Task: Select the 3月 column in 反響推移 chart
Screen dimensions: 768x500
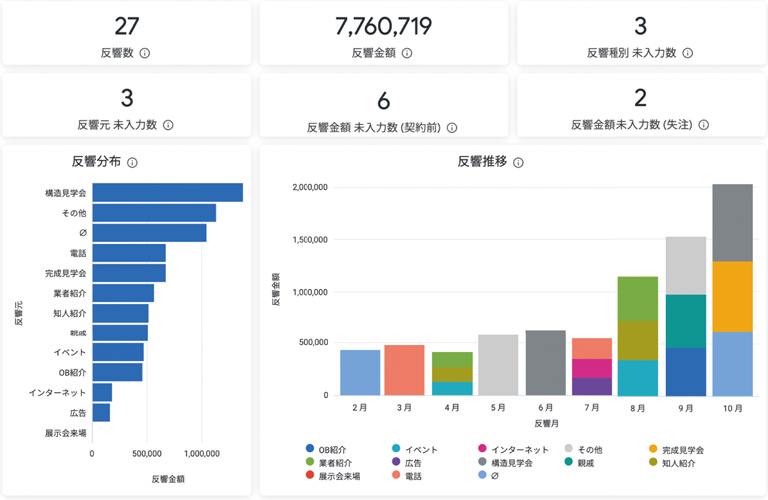Action: (x=404, y=370)
